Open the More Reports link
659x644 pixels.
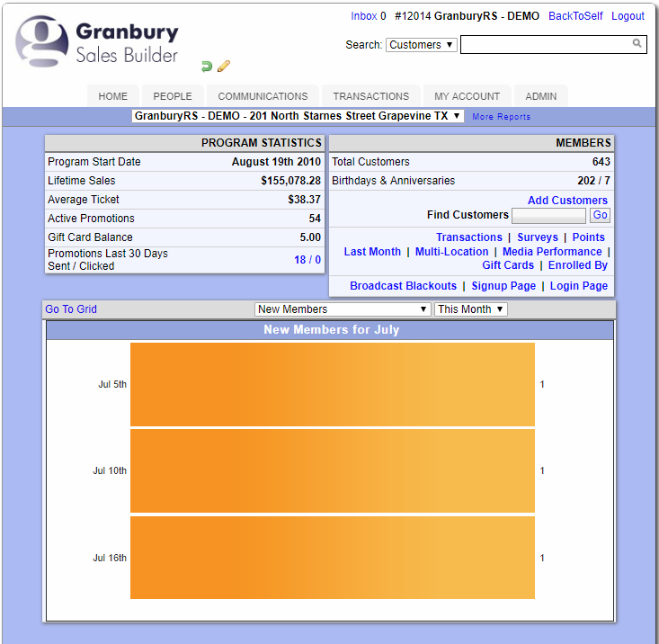pos(501,117)
